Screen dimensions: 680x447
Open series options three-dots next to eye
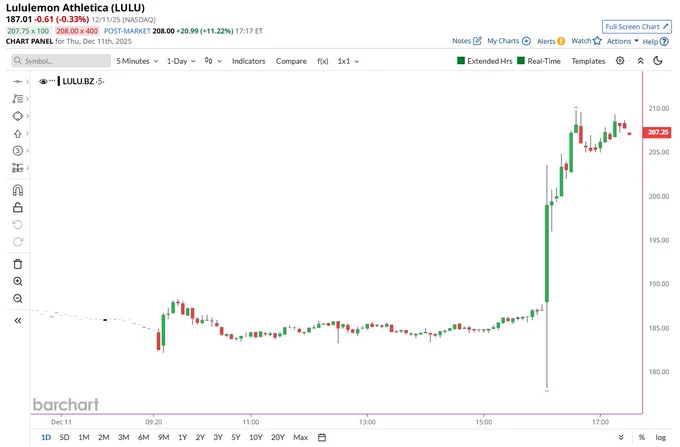coord(52,81)
